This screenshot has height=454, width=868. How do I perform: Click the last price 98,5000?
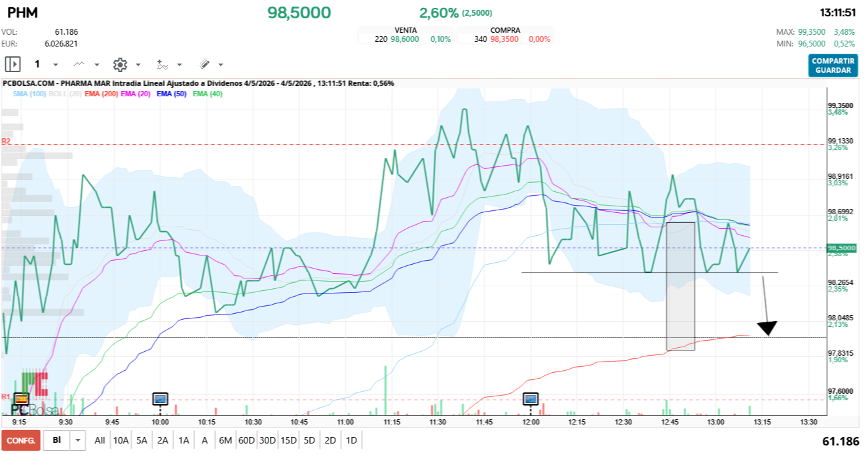(x=299, y=12)
